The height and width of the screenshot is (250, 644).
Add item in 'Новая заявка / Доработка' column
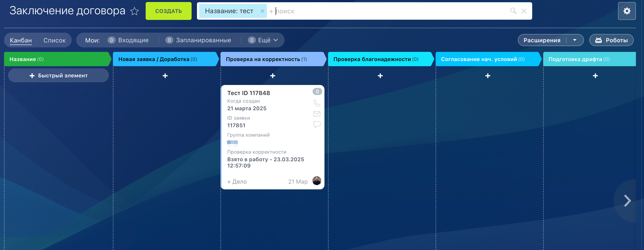(x=165, y=76)
